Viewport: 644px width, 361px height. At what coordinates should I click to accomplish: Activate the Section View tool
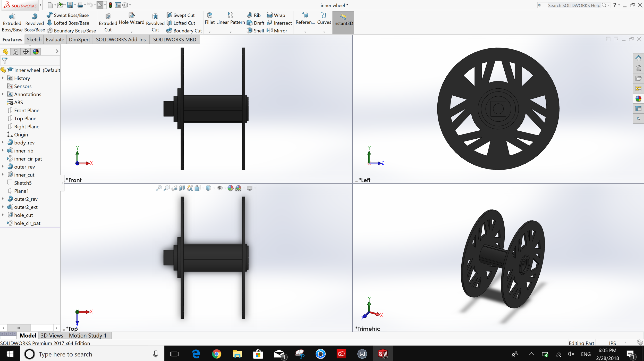tap(182, 188)
